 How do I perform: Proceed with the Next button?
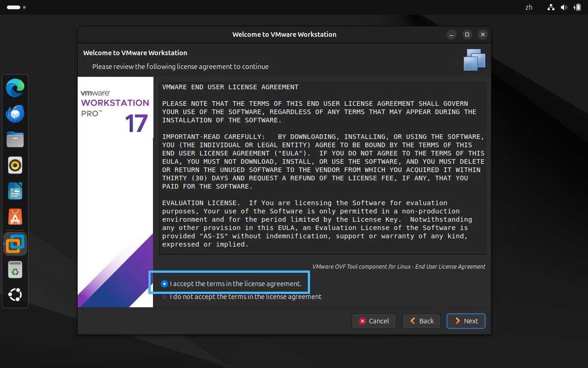point(466,321)
